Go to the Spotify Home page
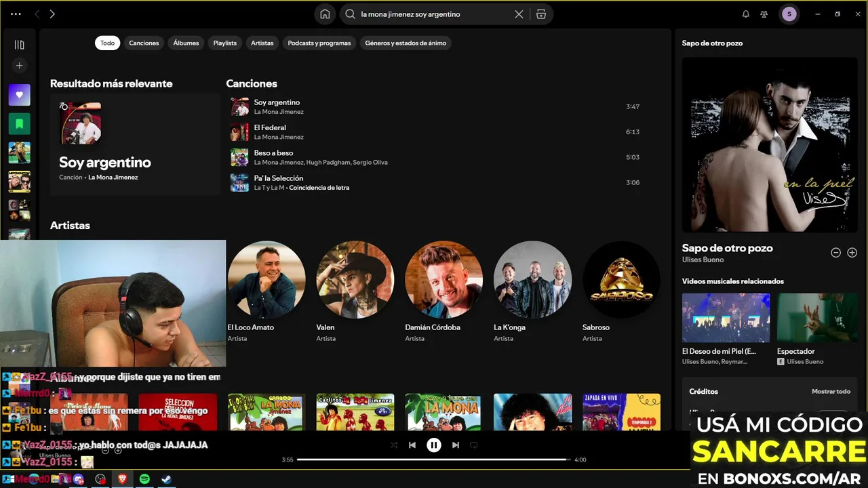Image resolution: width=868 pixels, height=488 pixels. coord(325,14)
